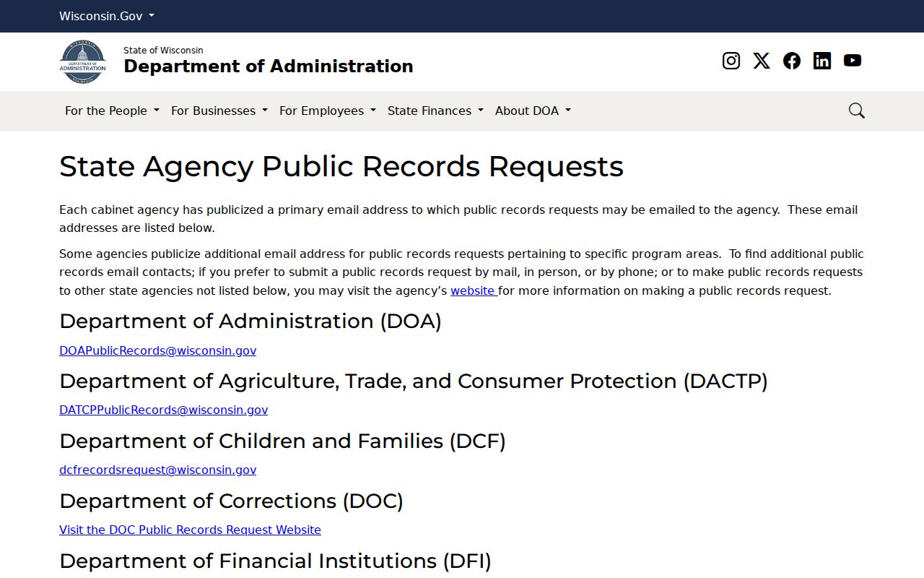Click the search magnifier icon
Image resolution: width=924 pixels, height=578 pixels.
pyautogui.click(x=857, y=111)
